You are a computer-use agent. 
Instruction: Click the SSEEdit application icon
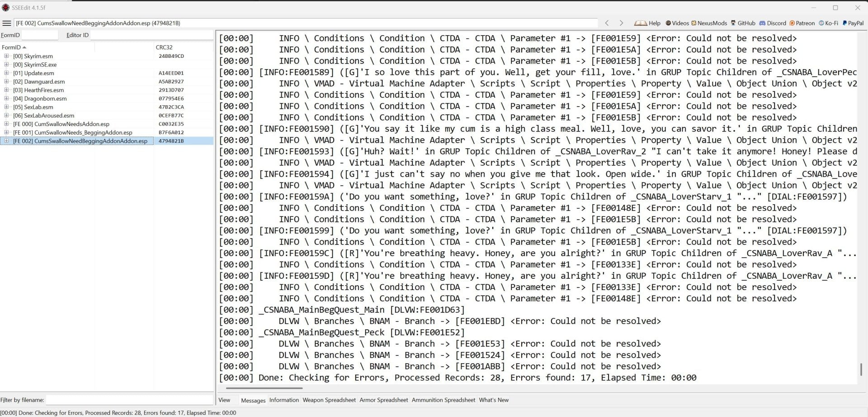6,8
